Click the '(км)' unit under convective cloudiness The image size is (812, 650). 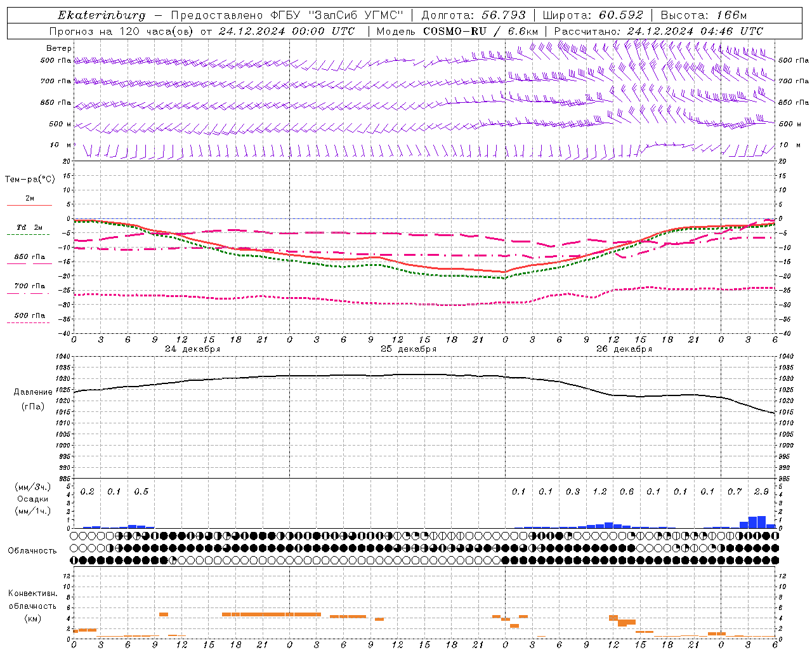[32, 618]
